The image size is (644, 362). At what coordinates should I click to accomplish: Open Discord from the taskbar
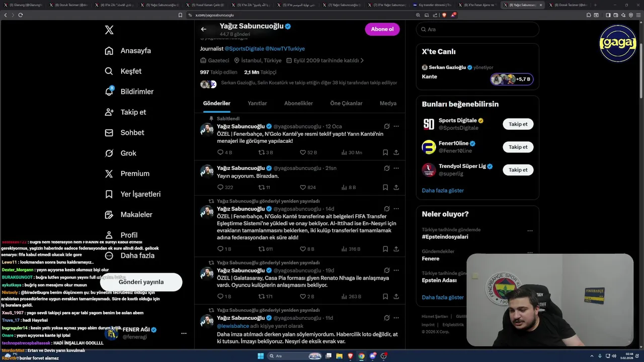pos(373,356)
